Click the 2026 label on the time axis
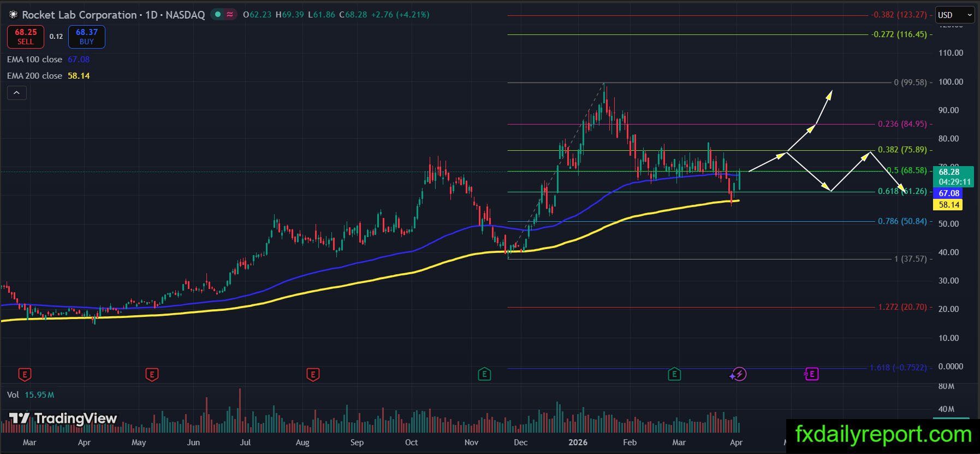Image resolution: width=980 pixels, height=454 pixels. (x=578, y=443)
